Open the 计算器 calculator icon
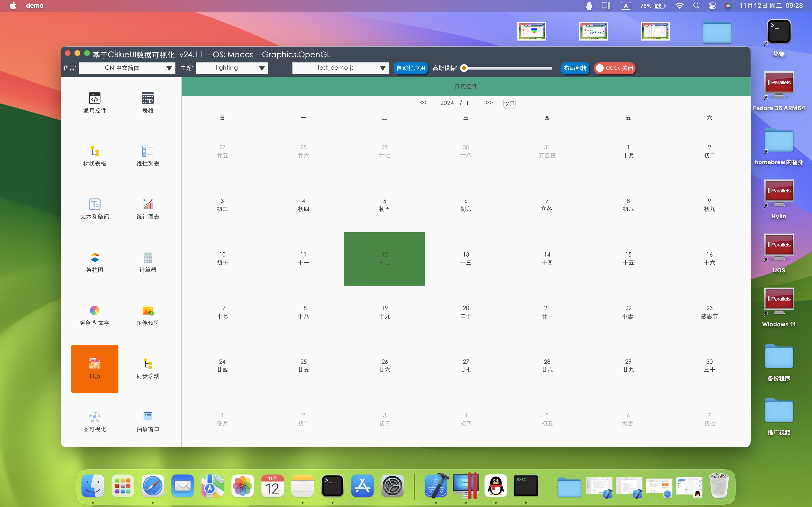The height and width of the screenshot is (507, 812). pos(148,258)
